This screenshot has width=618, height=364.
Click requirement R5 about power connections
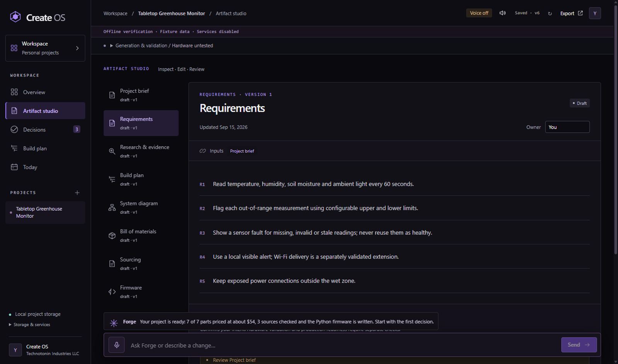394,281
